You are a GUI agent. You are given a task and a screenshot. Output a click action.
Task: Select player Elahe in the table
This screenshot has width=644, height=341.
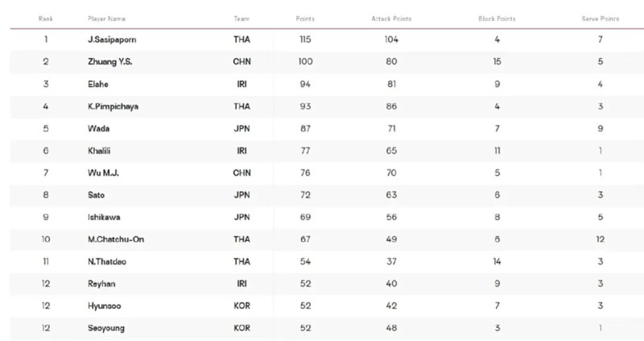(97, 84)
